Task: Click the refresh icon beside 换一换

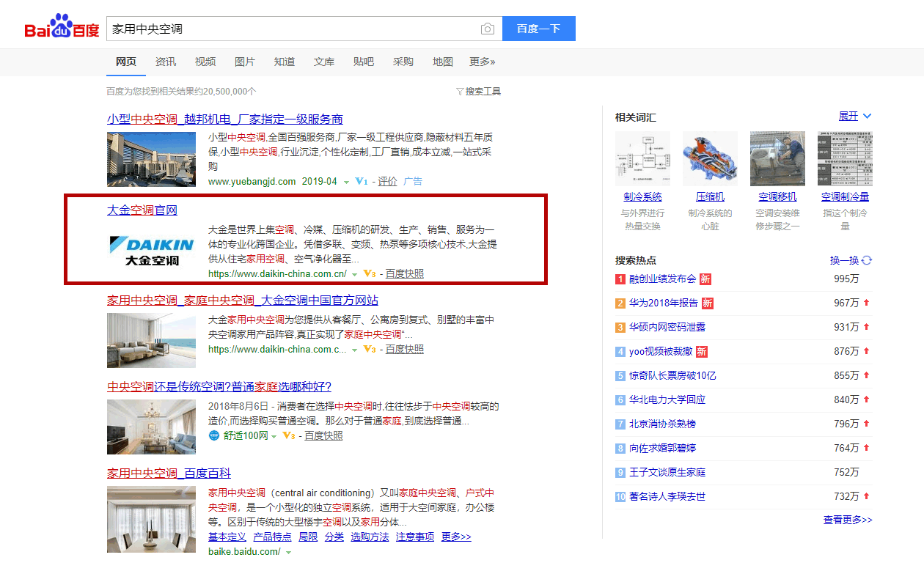Action: [867, 260]
